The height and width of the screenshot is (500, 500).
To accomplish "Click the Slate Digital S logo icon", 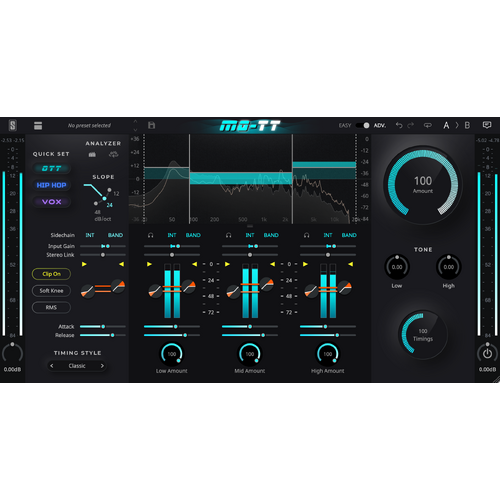I will click(x=13, y=125).
